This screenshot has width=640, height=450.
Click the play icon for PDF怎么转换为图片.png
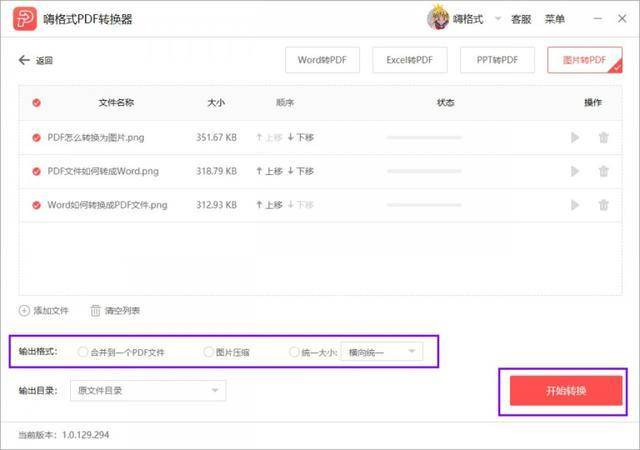(x=575, y=137)
